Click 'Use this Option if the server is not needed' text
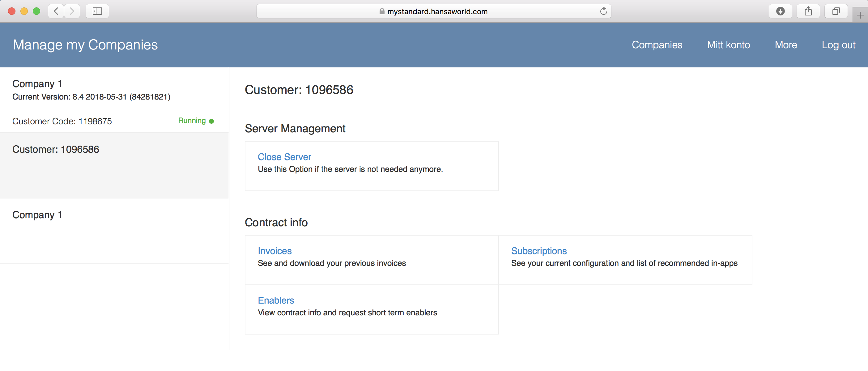The height and width of the screenshot is (371, 868). tap(350, 169)
